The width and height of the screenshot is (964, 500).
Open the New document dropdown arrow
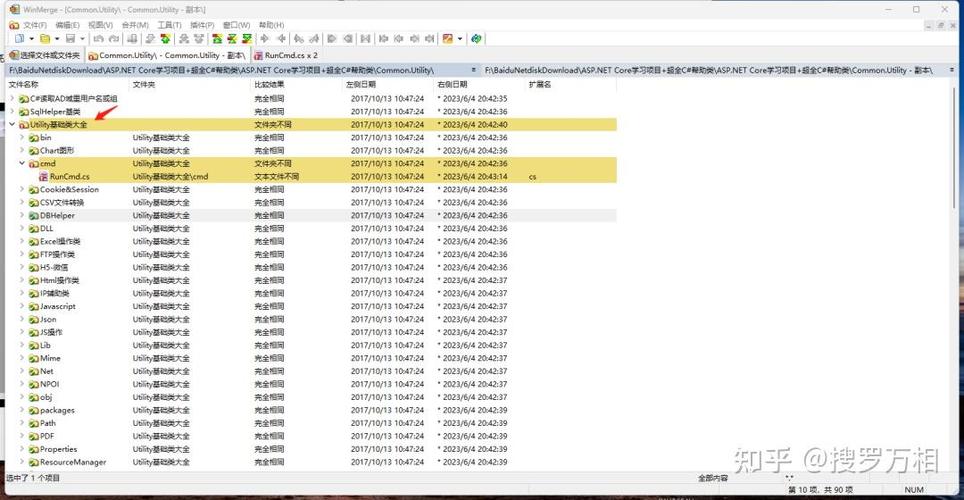click(31, 39)
